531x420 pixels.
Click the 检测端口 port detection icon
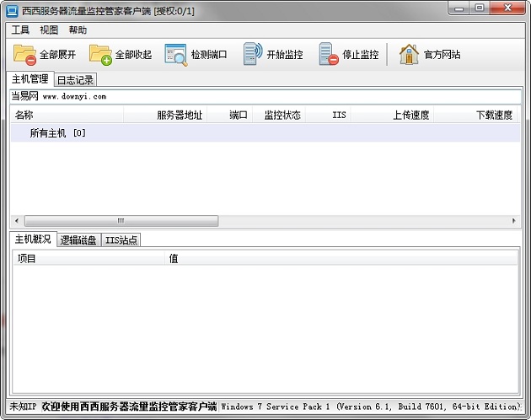click(x=175, y=55)
